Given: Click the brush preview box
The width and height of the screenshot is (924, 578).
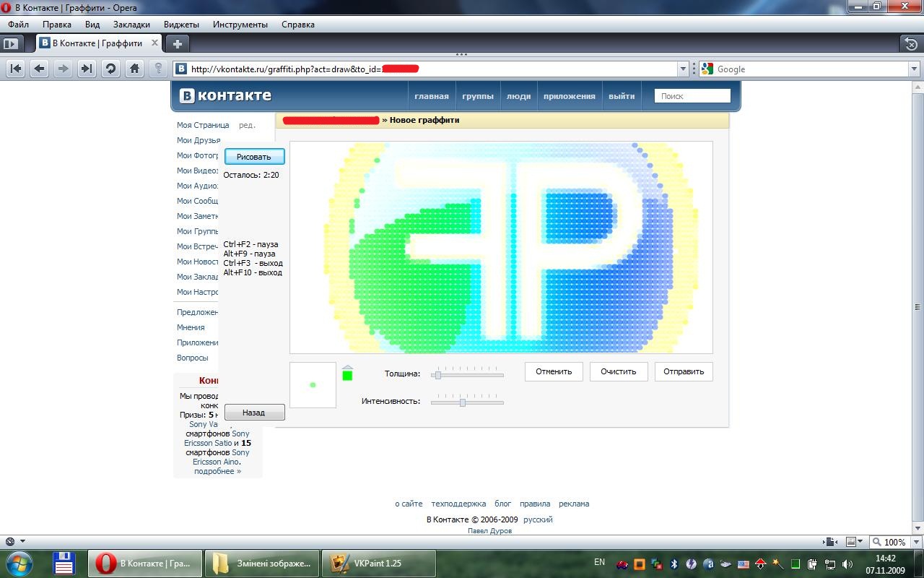Looking at the screenshot, I should coord(313,385).
